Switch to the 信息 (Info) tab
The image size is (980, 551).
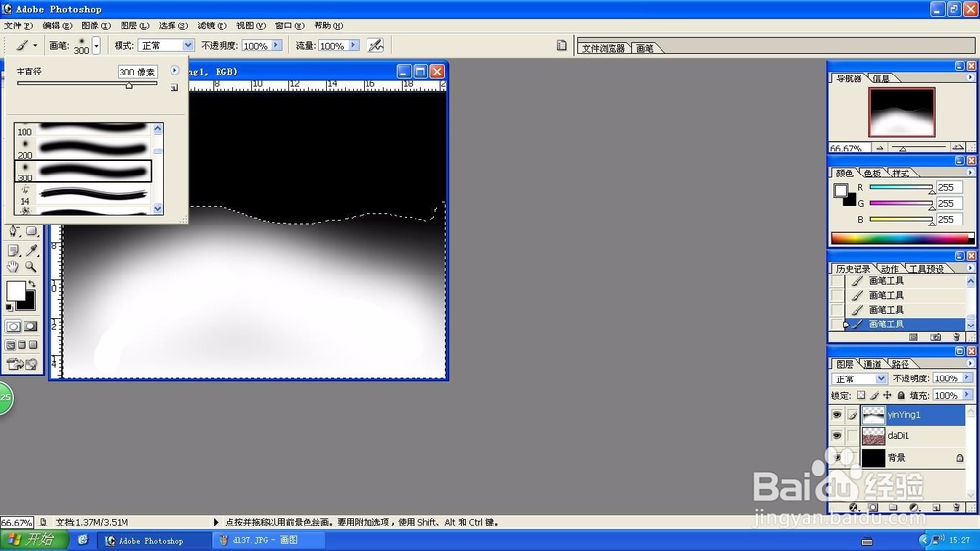pyautogui.click(x=881, y=78)
